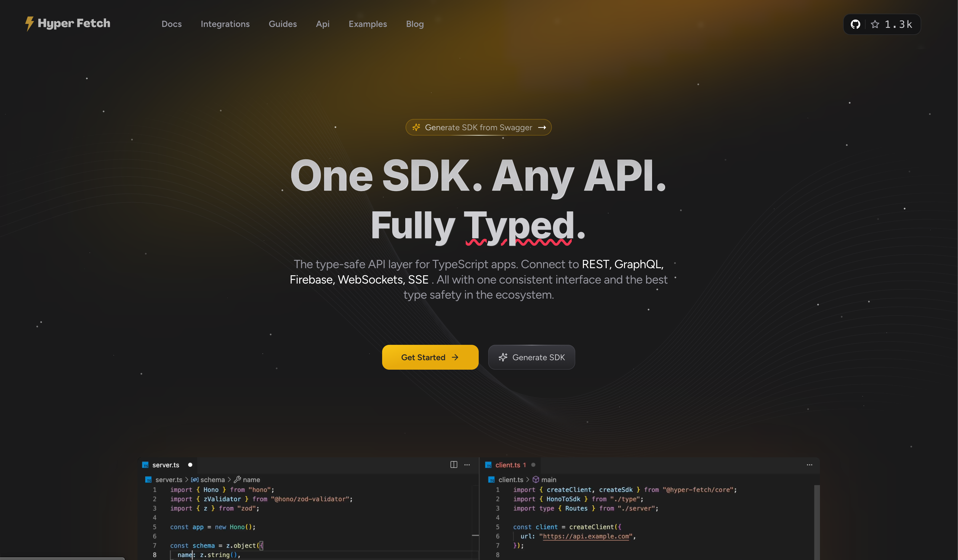The width and height of the screenshot is (958, 560).
Task: Click the TS icon in server.ts breadcrumb
Action: [x=149, y=480]
